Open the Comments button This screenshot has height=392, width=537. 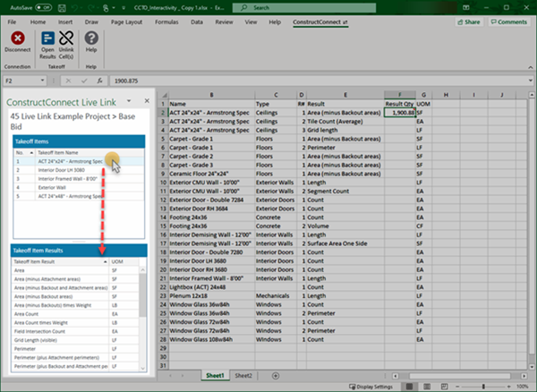[509, 21]
